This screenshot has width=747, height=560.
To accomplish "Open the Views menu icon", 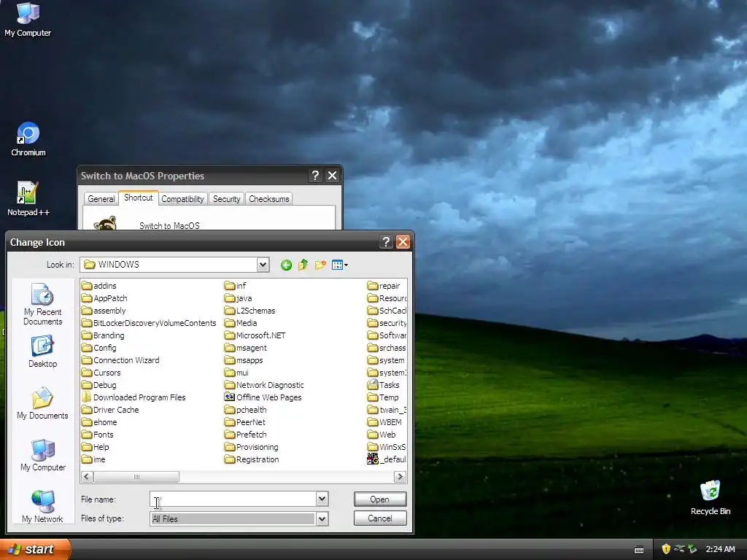I will 340,265.
